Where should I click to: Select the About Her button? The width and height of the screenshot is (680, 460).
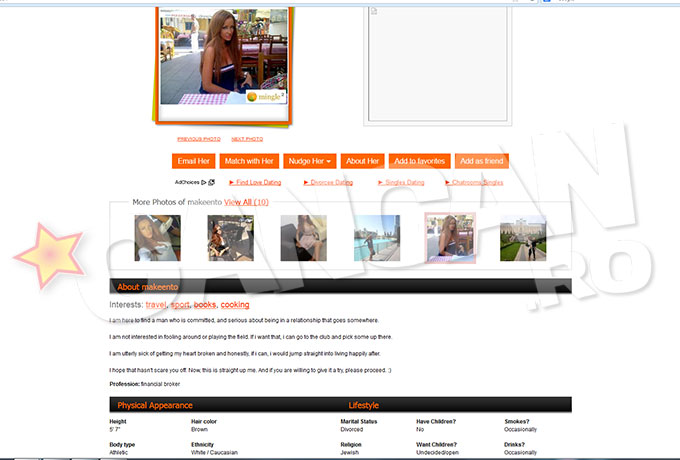point(362,161)
